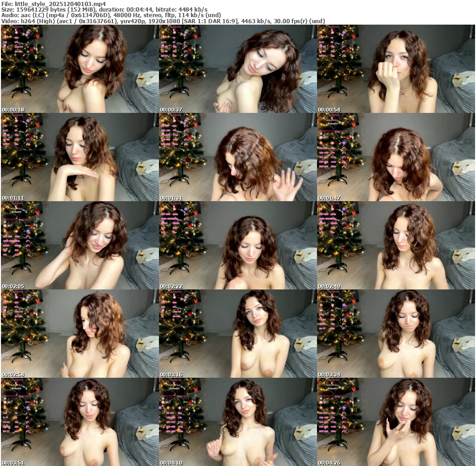Select the frame marked 00:00:37
This screenshot has width=476, height=466.
pyautogui.click(x=238, y=69)
